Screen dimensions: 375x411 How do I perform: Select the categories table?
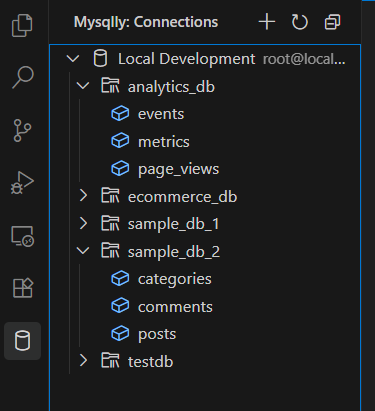click(175, 279)
